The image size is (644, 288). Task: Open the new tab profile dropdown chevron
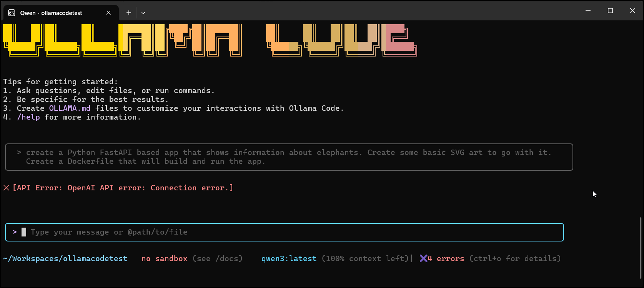coord(143,13)
